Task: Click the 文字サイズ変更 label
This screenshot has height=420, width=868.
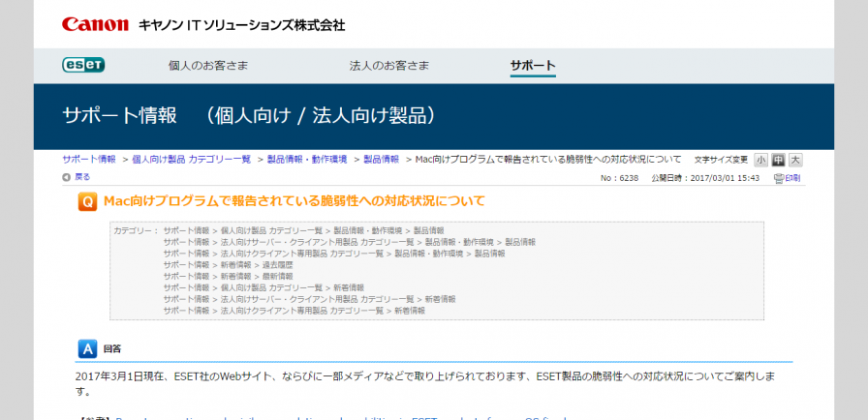Action: pos(721,160)
